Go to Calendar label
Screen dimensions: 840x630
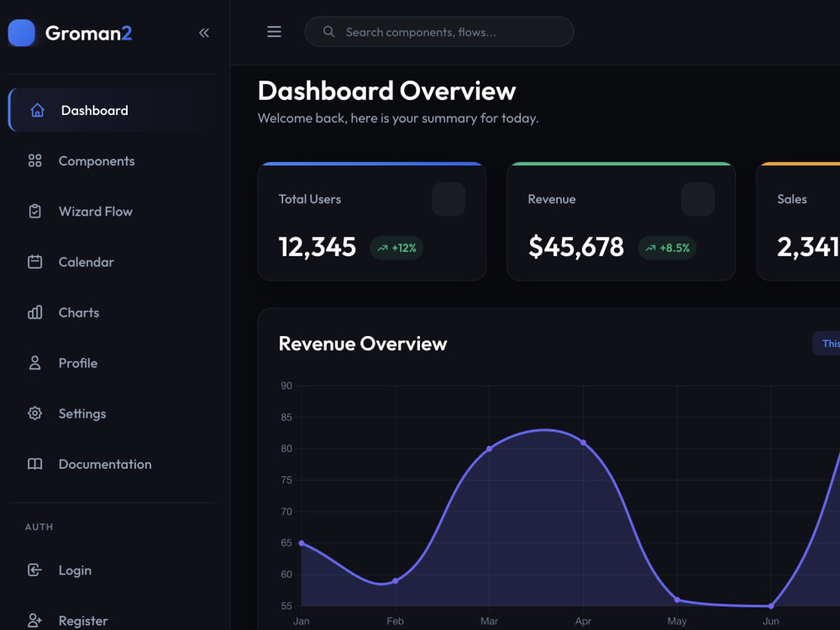[x=87, y=262]
